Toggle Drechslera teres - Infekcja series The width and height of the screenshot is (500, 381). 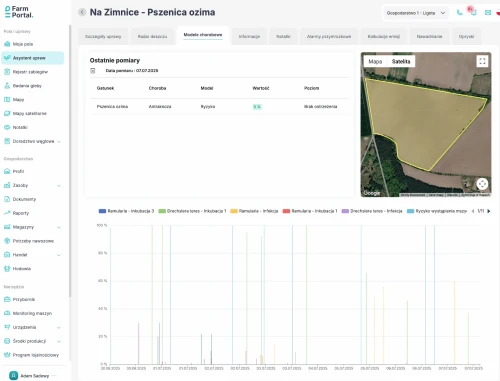tap(372, 211)
